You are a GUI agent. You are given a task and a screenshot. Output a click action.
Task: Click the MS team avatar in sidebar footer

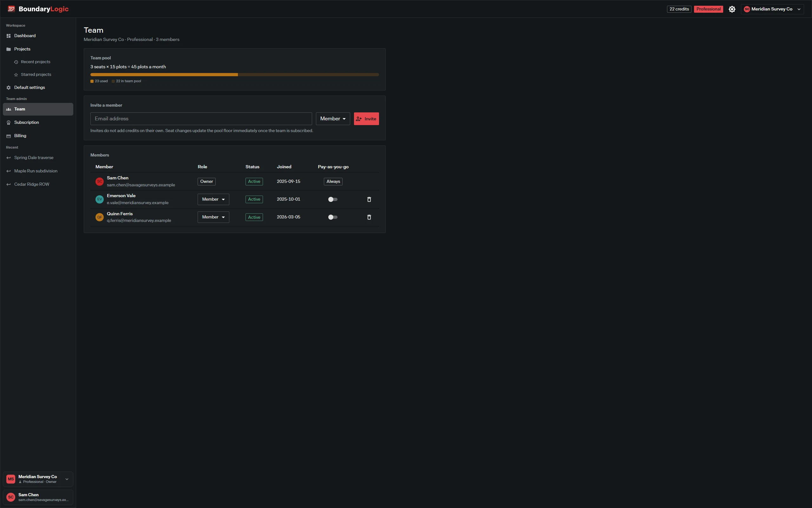(11, 479)
